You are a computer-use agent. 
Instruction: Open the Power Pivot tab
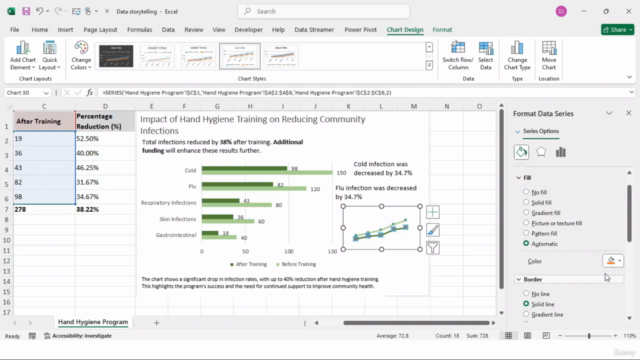pyautogui.click(x=360, y=30)
